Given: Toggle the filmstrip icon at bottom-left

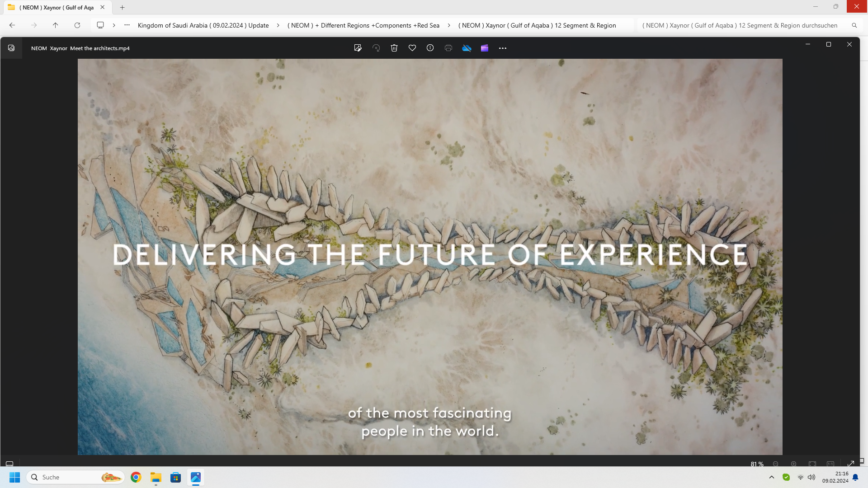Looking at the screenshot, I should (x=9, y=464).
